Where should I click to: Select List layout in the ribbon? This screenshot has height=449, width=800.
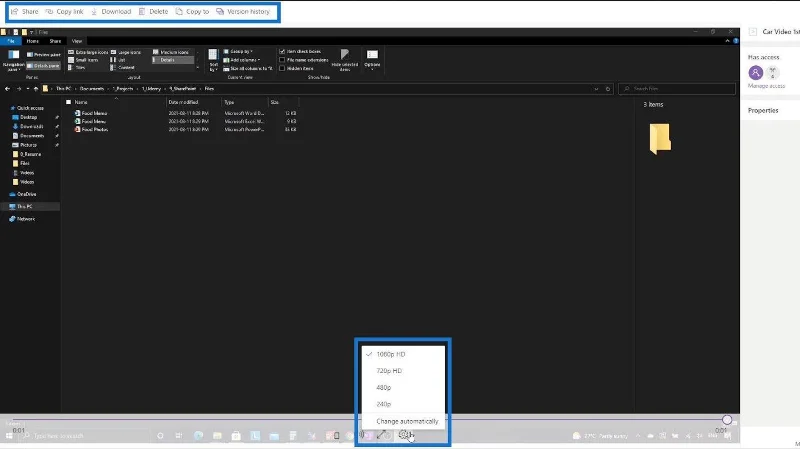click(118, 60)
